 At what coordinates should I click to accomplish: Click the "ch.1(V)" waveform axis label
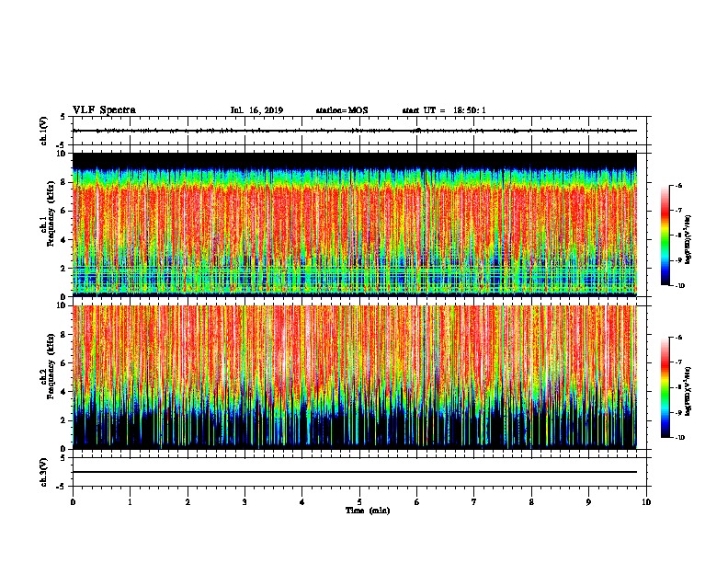[x=44, y=131]
